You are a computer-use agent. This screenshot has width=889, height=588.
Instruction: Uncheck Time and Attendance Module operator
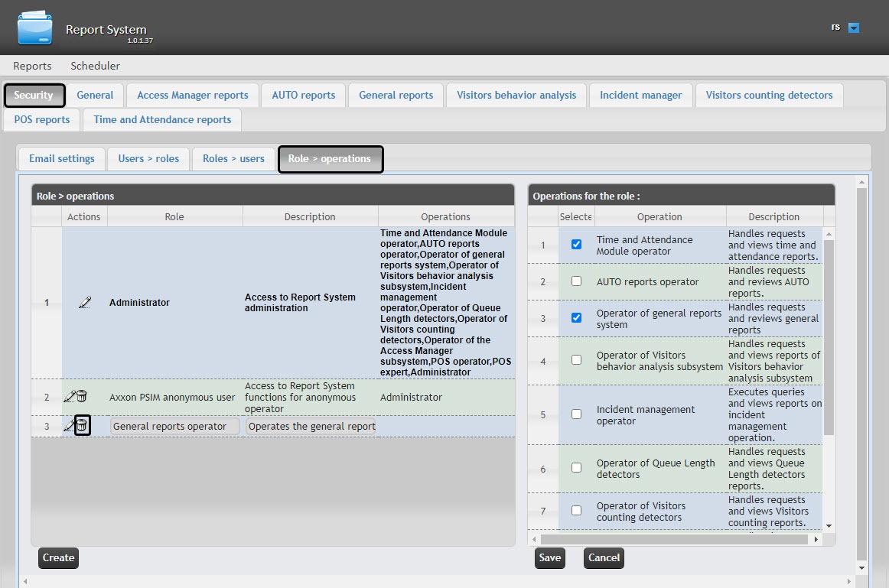pyautogui.click(x=577, y=245)
